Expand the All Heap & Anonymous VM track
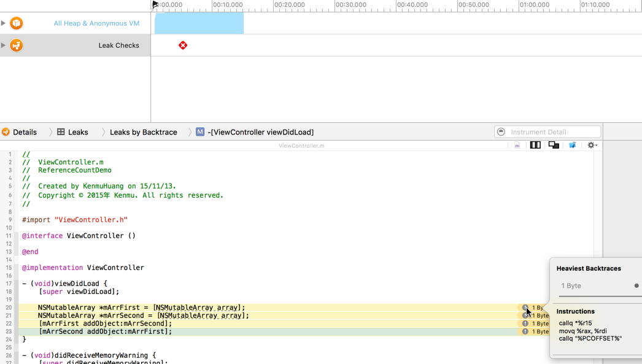The height and width of the screenshot is (364, 642). coord(4,23)
